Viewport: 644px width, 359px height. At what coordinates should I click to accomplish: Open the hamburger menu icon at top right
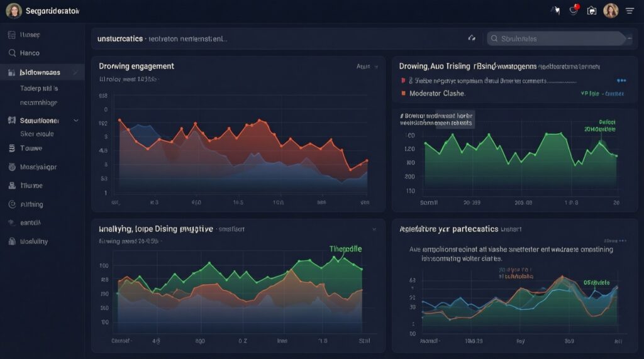[630, 11]
